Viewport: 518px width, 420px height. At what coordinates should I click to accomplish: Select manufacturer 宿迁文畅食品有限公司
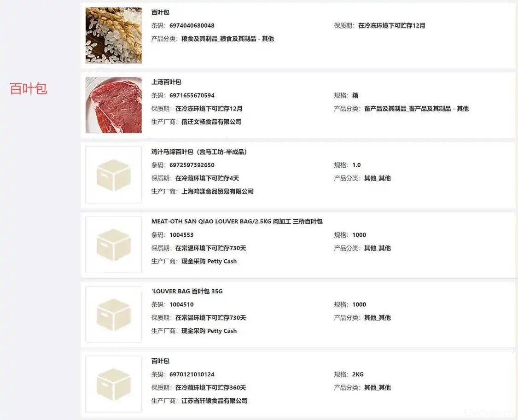coord(211,122)
